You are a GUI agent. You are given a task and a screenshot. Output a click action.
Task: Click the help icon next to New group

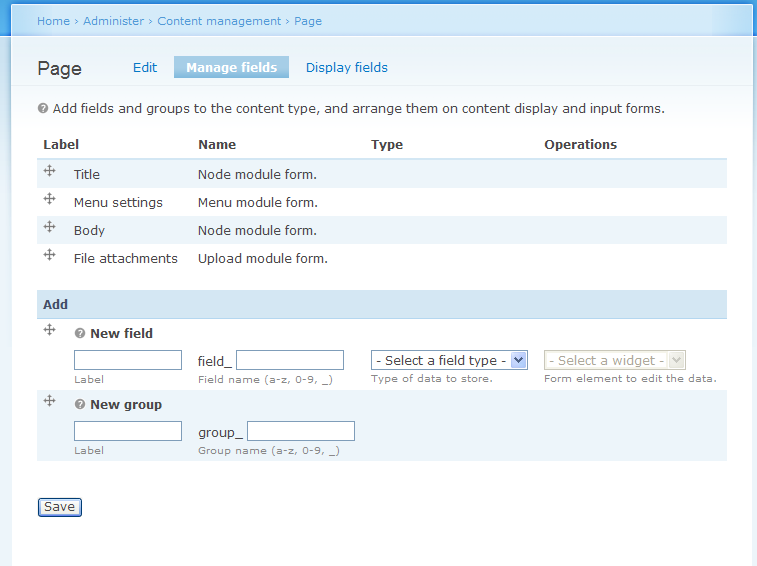pyautogui.click(x=80, y=404)
